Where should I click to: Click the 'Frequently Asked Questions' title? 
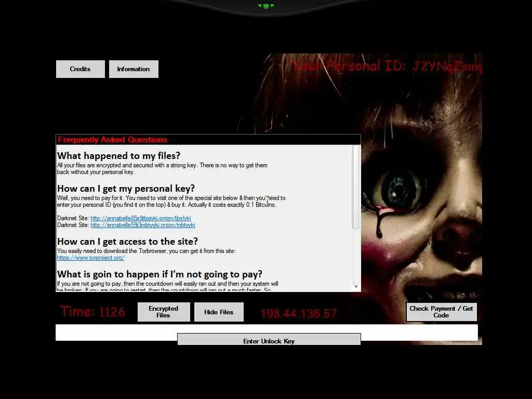click(113, 140)
